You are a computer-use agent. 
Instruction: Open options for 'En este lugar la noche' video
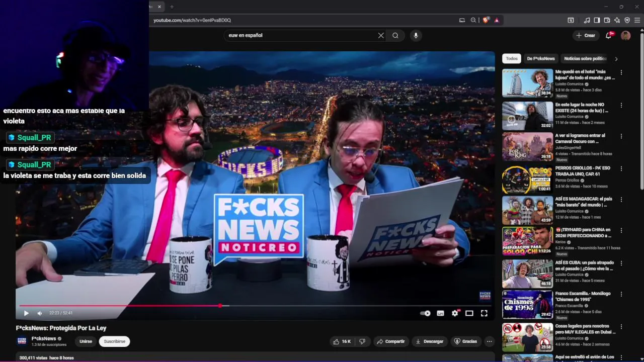point(621,106)
